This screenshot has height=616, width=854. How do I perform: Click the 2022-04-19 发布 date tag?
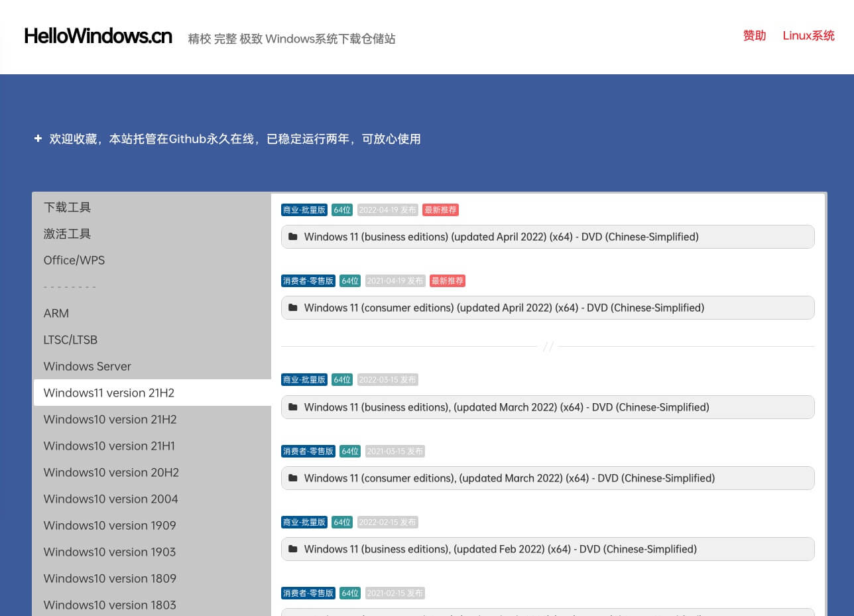[388, 210]
